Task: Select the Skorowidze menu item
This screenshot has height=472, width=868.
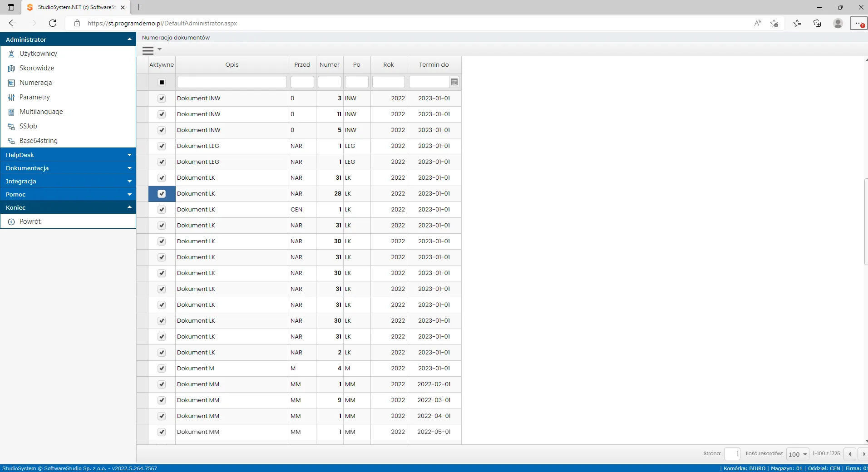Action: [x=68, y=68]
